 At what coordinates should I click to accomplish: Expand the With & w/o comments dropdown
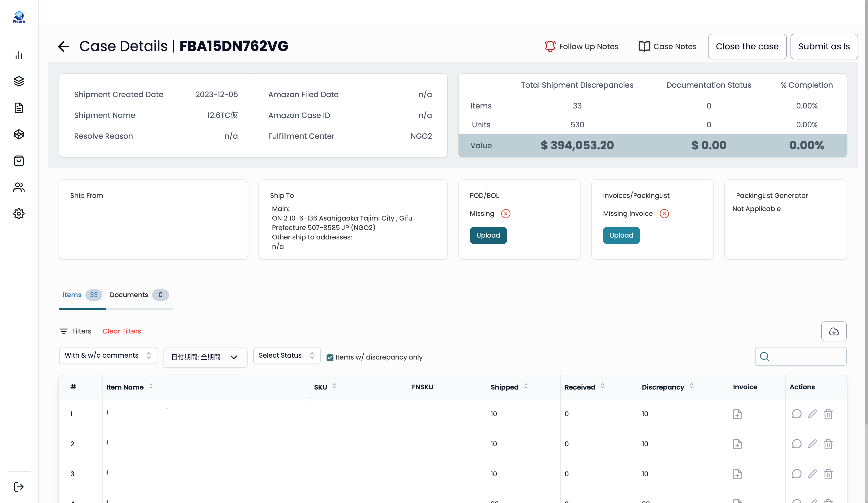108,356
